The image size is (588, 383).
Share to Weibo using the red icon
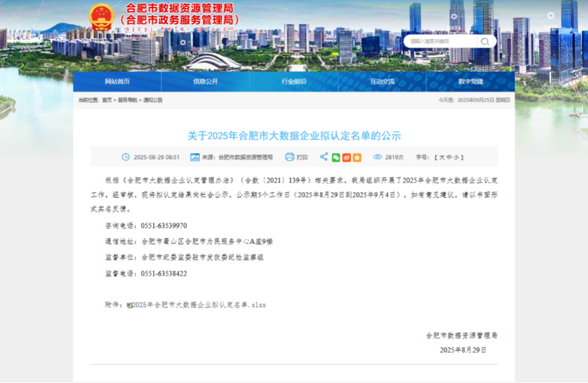click(347, 157)
